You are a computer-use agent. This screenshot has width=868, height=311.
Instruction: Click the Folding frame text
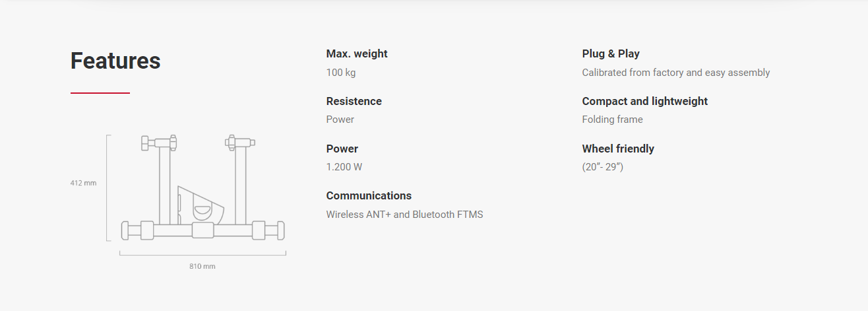coord(613,120)
